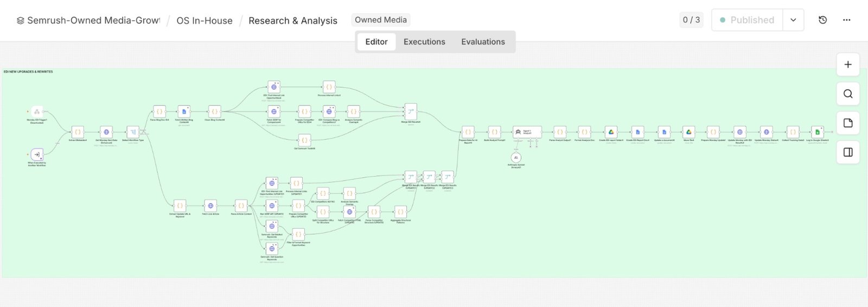Select the Move file4 Drive node

tap(688, 132)
